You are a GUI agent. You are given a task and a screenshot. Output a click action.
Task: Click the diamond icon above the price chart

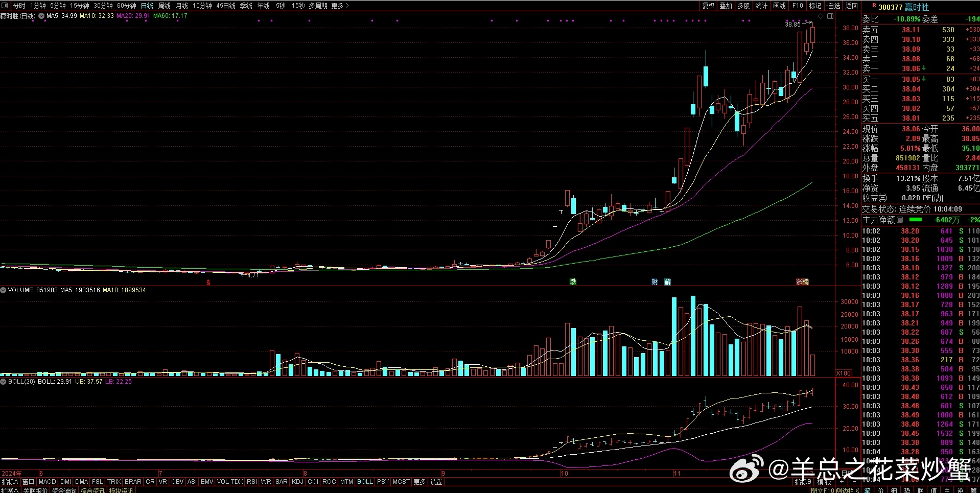click(821, 16)
